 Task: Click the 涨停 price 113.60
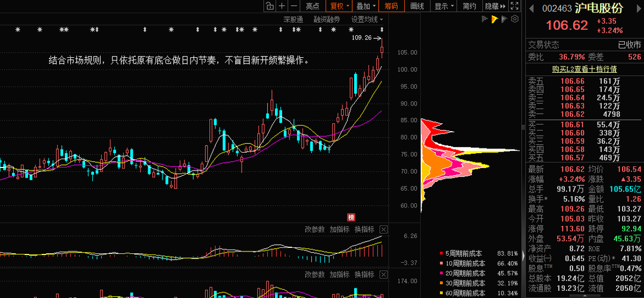pos(573,229)
